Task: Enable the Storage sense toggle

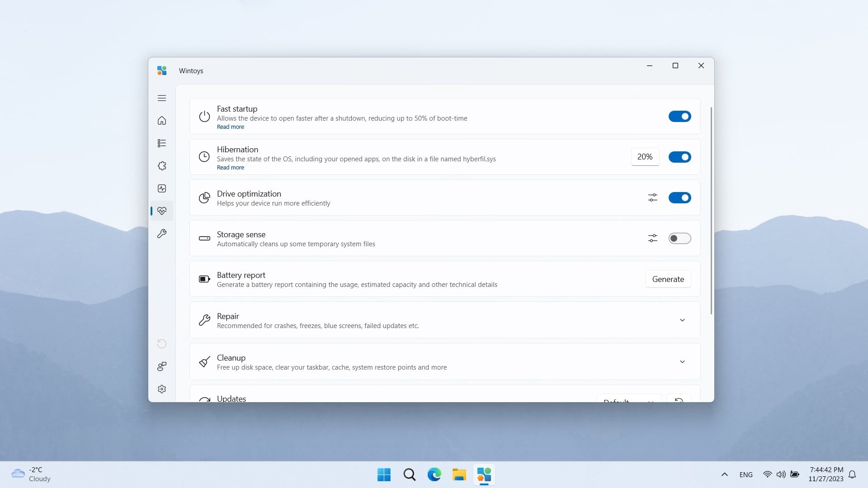Action: tap(679, 238)
